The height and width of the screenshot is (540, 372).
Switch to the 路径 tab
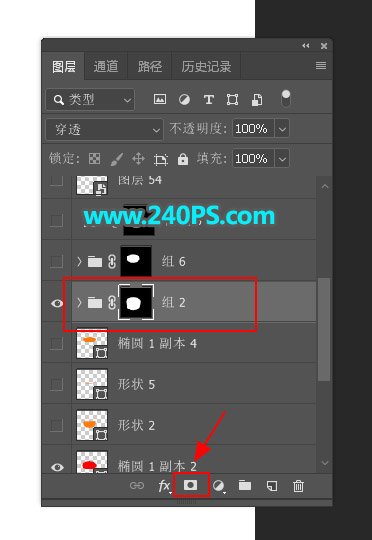click(150, 66)
